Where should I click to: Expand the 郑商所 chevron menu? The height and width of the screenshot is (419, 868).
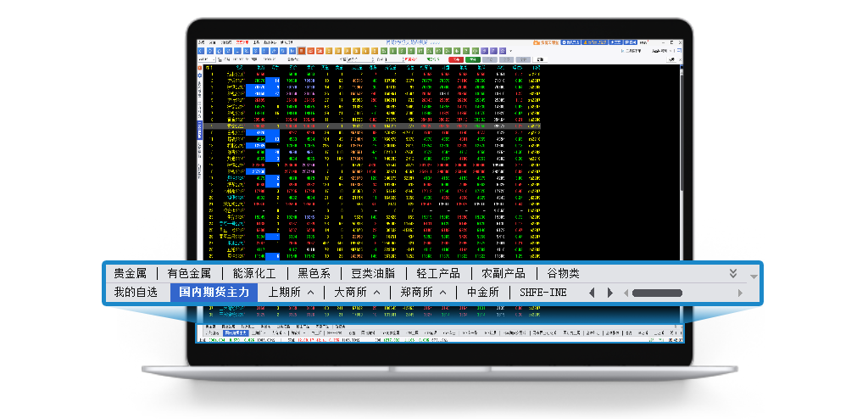(442, 293)
